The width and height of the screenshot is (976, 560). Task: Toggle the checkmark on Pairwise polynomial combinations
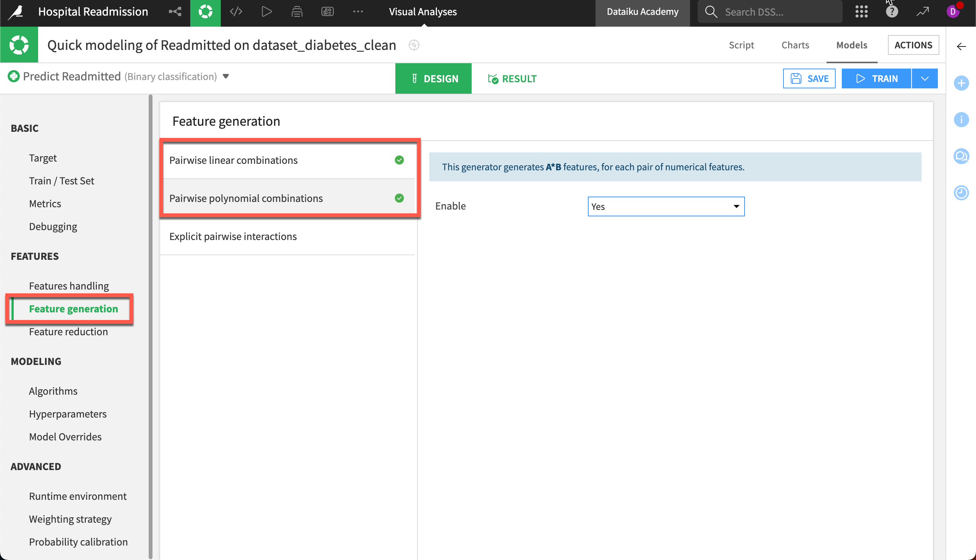[399, 198]
